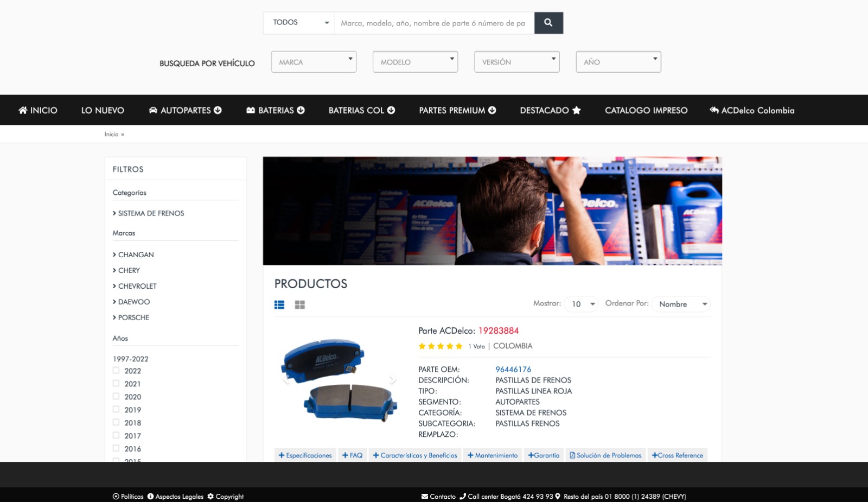Click the brake pads product thumbnail

(x=339, y=380)
